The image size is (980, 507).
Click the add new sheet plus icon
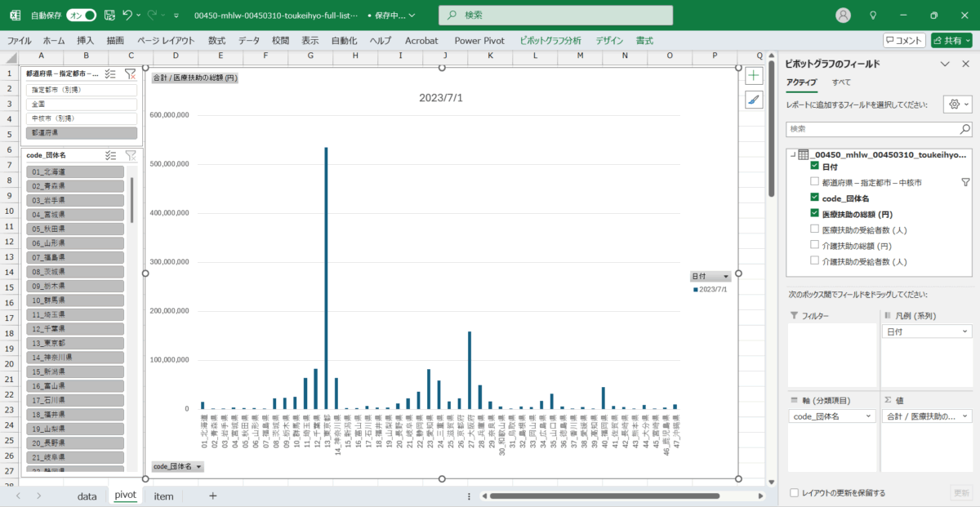(212, 496)
